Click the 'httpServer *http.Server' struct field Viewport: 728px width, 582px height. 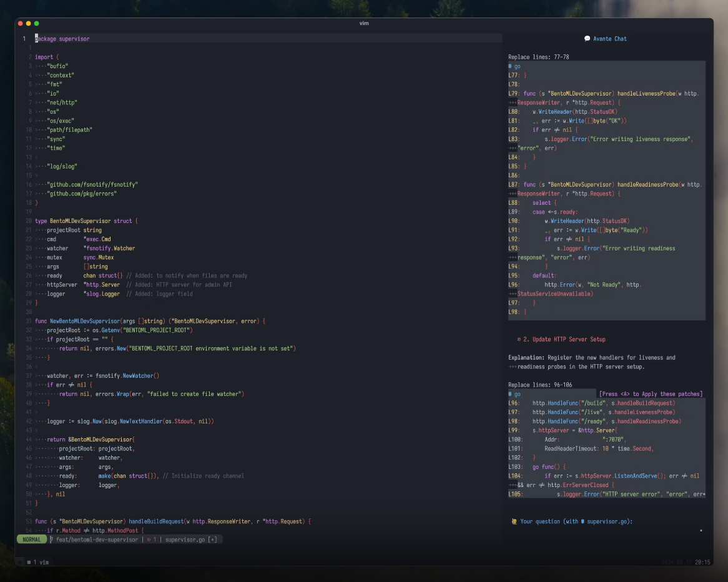(x=83, y=285)
